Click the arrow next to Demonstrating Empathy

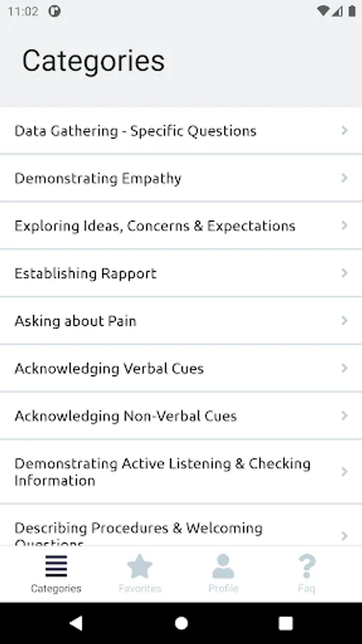344,178
